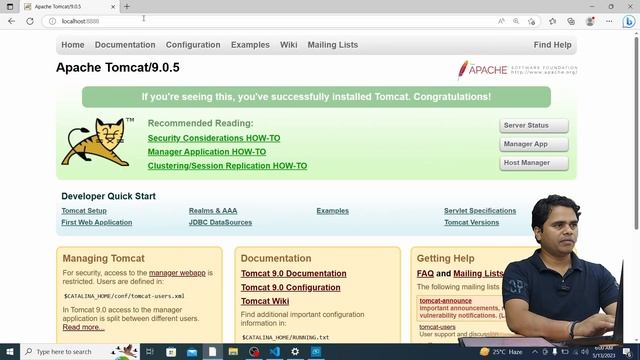Open the tomcat-users mailing list link
Image resolution: width=640 pixels, height=360 pixels.
pyautogui.click(x=437, y=327)
